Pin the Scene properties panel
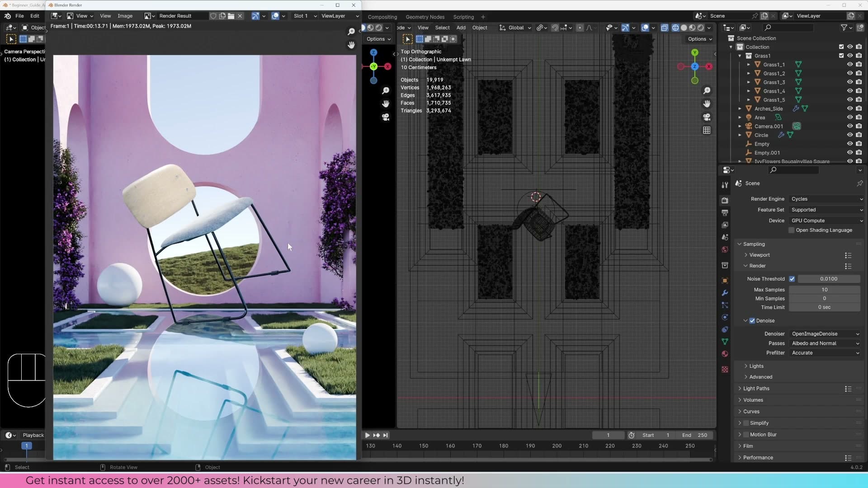 859,183
